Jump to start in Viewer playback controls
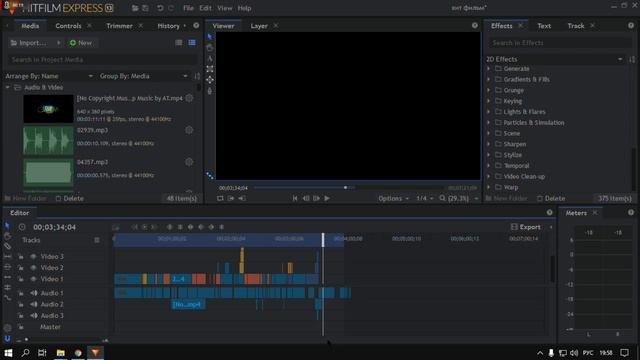The image size is (640, 360). coord(295,198)
